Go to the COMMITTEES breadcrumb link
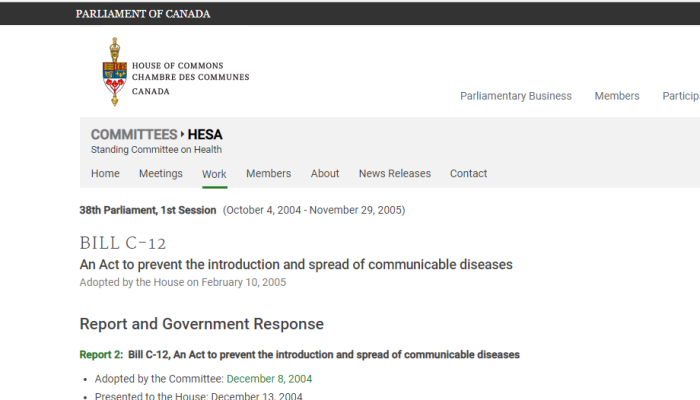 click(134, 134)
